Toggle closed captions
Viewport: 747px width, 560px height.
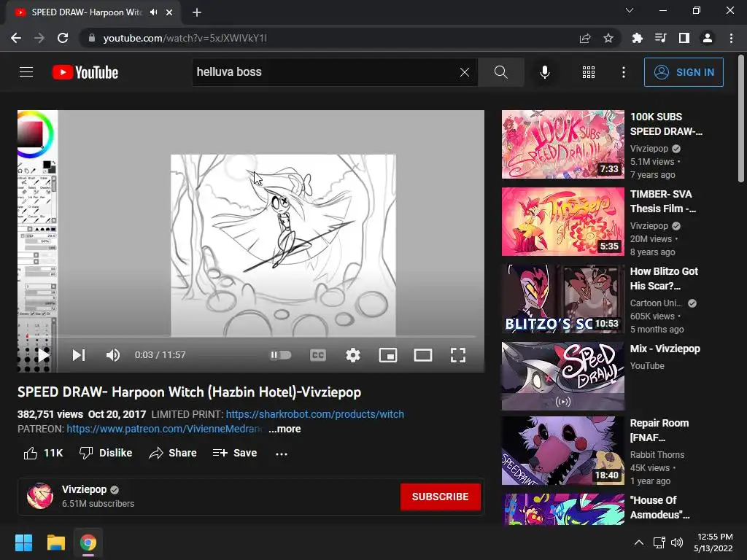[x=318, y=355]
